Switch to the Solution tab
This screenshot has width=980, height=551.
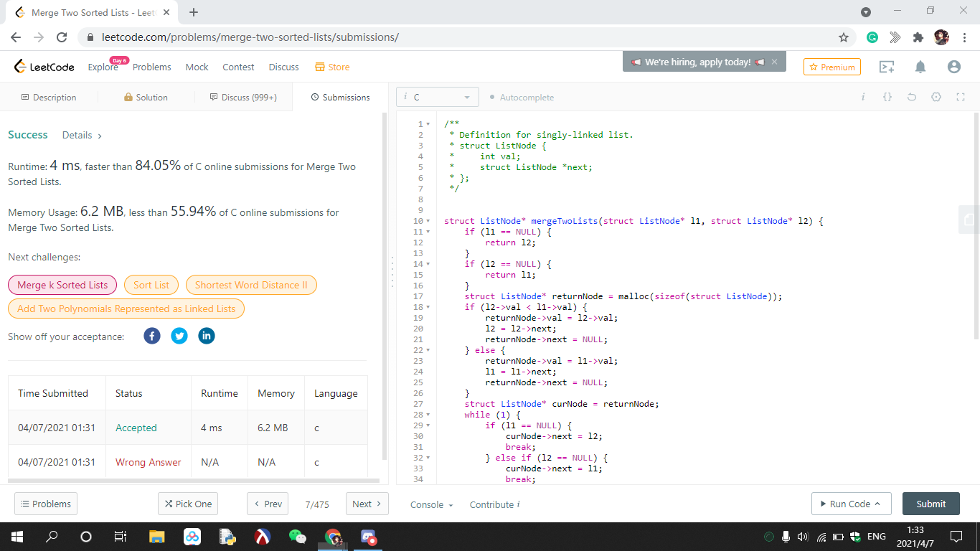click(x=146, y=97)
